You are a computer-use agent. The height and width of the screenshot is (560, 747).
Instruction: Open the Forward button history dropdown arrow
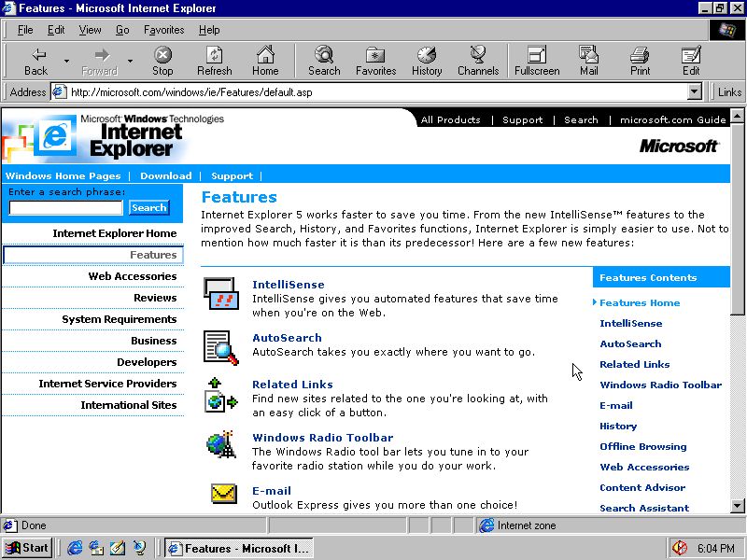(x=130, y=62)
